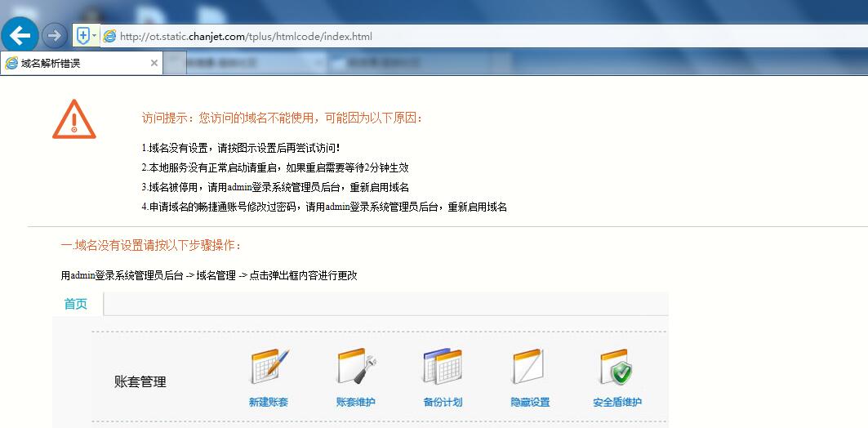Image resolution: width=868 pixels, height=428 pixels.
Task: Click reason 2 about 本地服务没有正常启动
Action: pos(275,167)
